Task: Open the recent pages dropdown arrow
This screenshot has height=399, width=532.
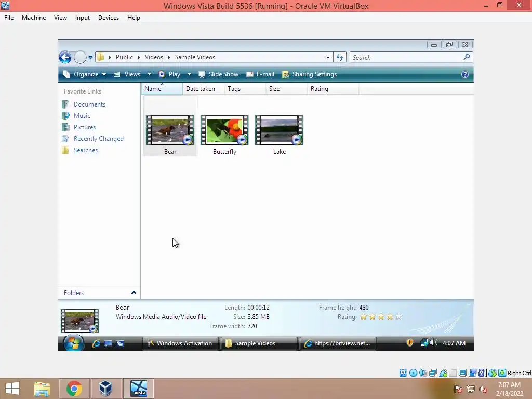Action: [x=90, y=58]
